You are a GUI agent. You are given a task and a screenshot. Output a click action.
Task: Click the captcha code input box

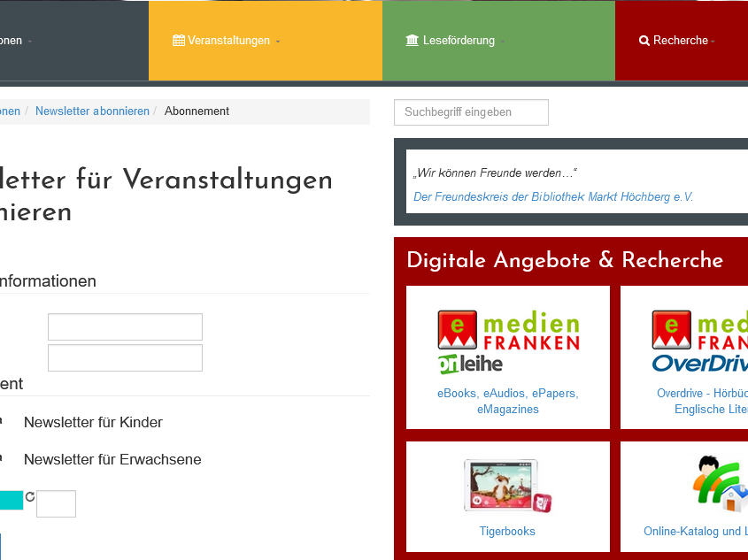(56, 503)
